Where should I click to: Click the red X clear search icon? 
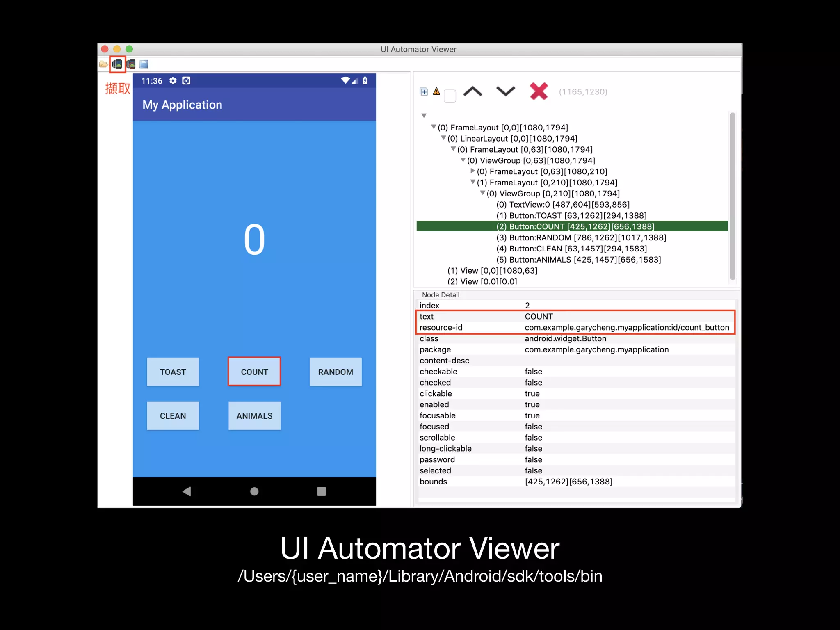pyautogui.click(x=539, y=91)
